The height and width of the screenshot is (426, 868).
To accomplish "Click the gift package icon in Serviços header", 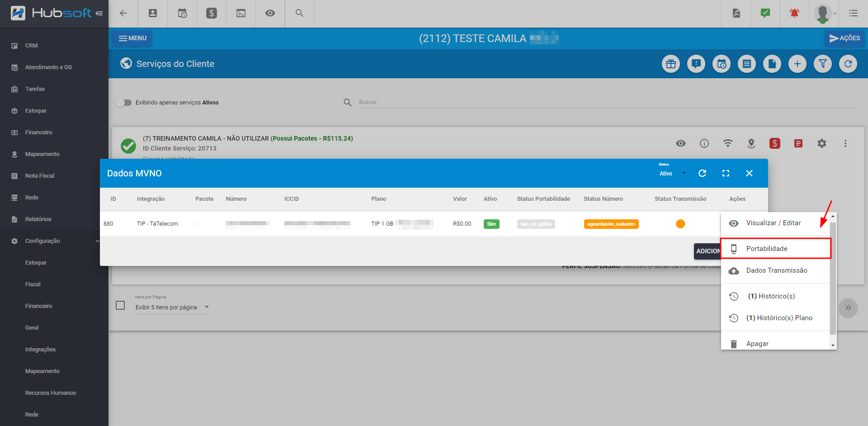I will click(x=671, y=64).
